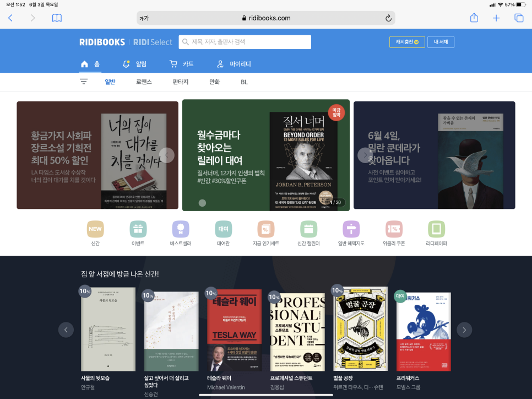Image resolution: width=532 pixels, height=399 pixels.
Task: Click the 벌꿀 공장 title link
Action: [x=343, y=378]
